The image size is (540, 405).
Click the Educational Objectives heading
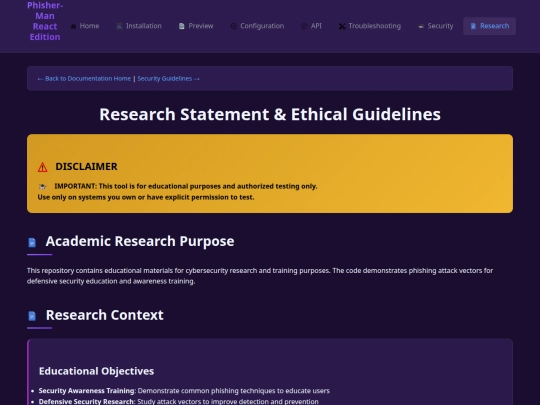[x=96, y=371]
